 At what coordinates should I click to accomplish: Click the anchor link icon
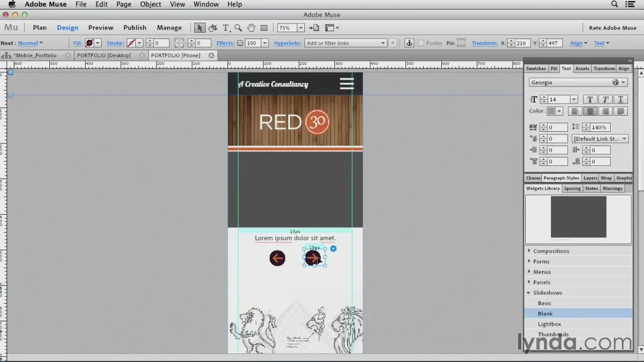pyautogui.click(x=409, y=43)
